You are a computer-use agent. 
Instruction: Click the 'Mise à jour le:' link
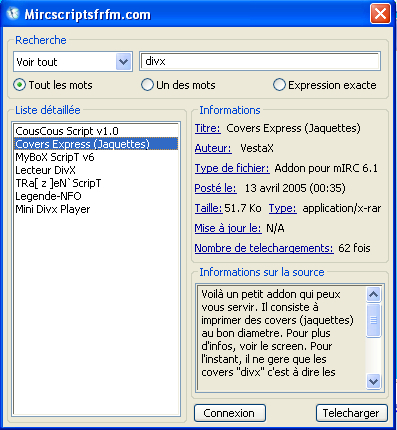point(228,228)
